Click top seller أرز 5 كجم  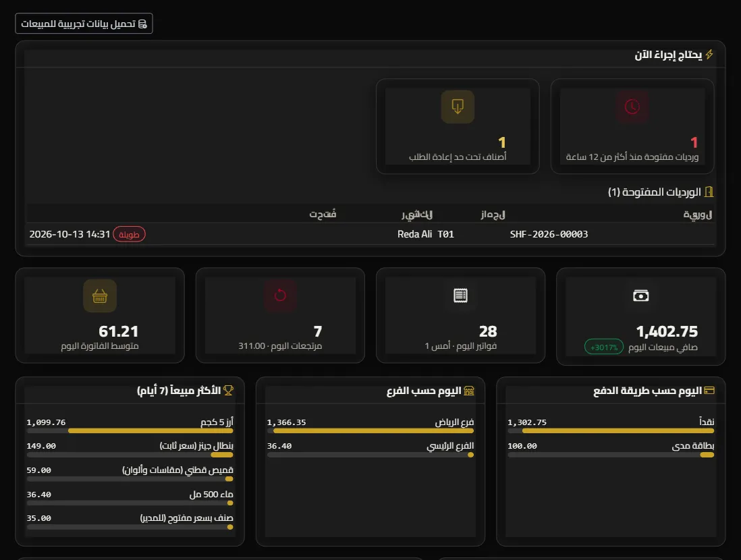click(217, 422)
